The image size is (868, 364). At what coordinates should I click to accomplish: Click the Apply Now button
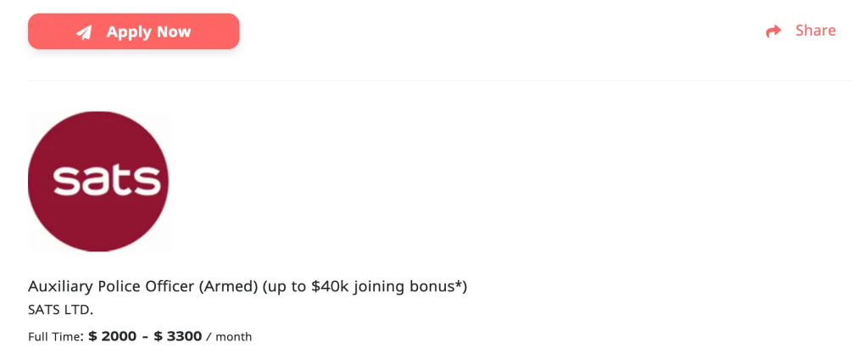(x=133, y=31)
